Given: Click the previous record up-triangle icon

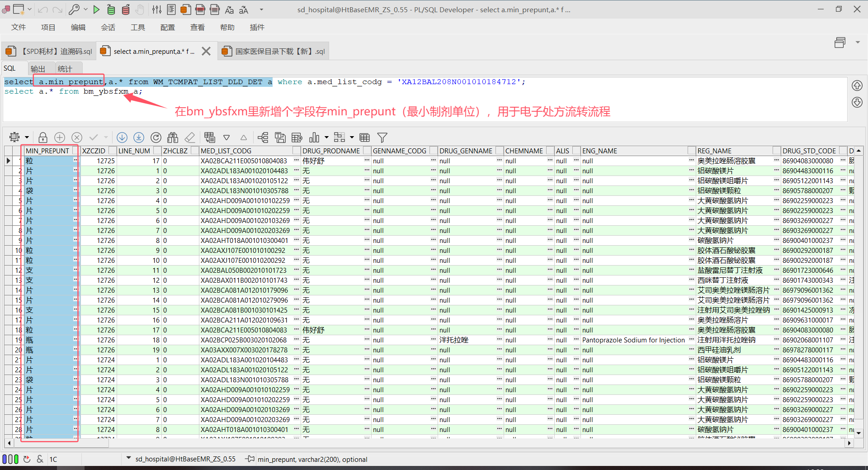Looking at the screenshot, I should point(244,138).
